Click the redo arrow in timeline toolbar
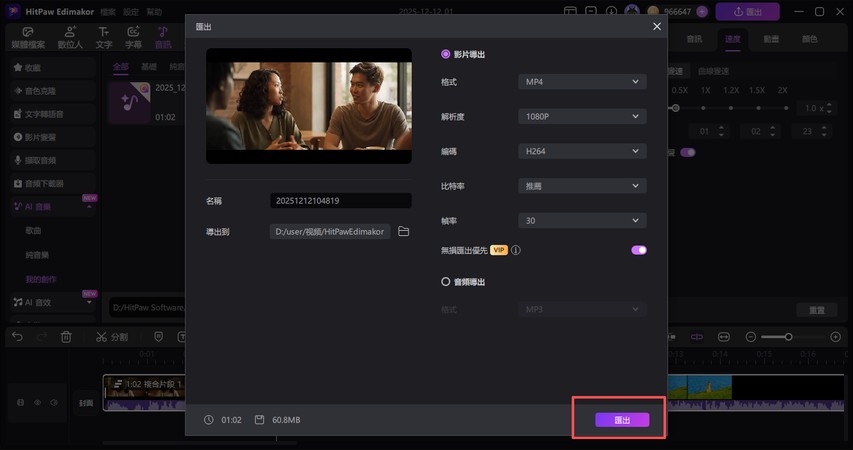The image size is (853, 450). 42,337
